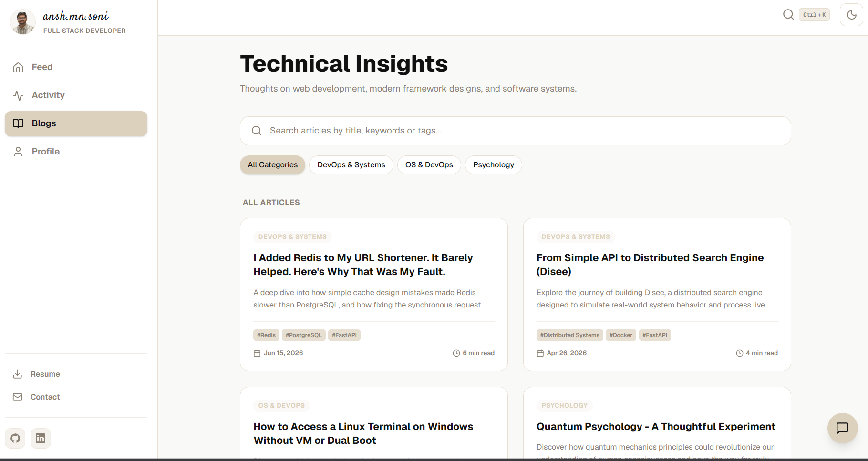Click the #FastAPI tag on Redis article
Viewport: 868px width, 461px height.
[344, 335]
